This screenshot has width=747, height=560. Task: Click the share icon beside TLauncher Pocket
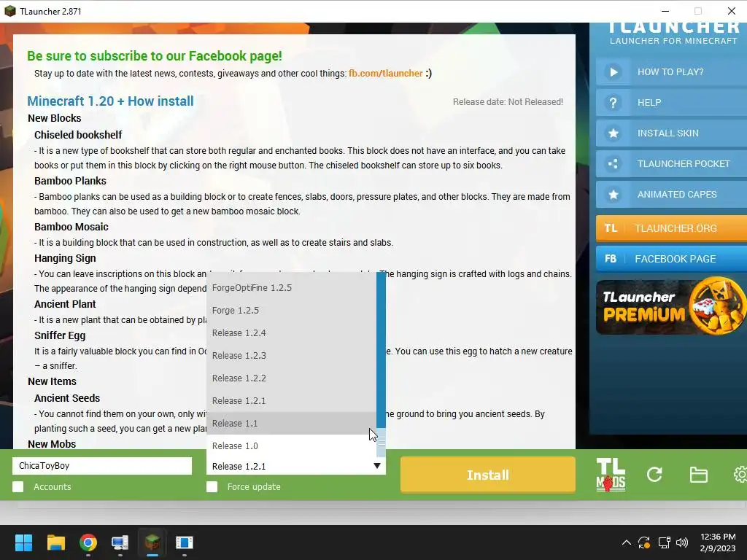click(613, 164)
